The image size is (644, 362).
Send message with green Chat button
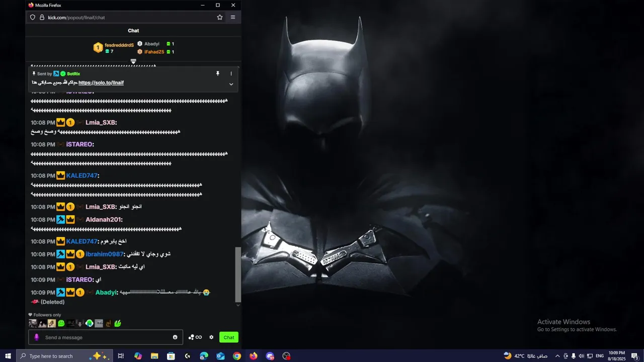pyautogui.click(x=229, y=337)
